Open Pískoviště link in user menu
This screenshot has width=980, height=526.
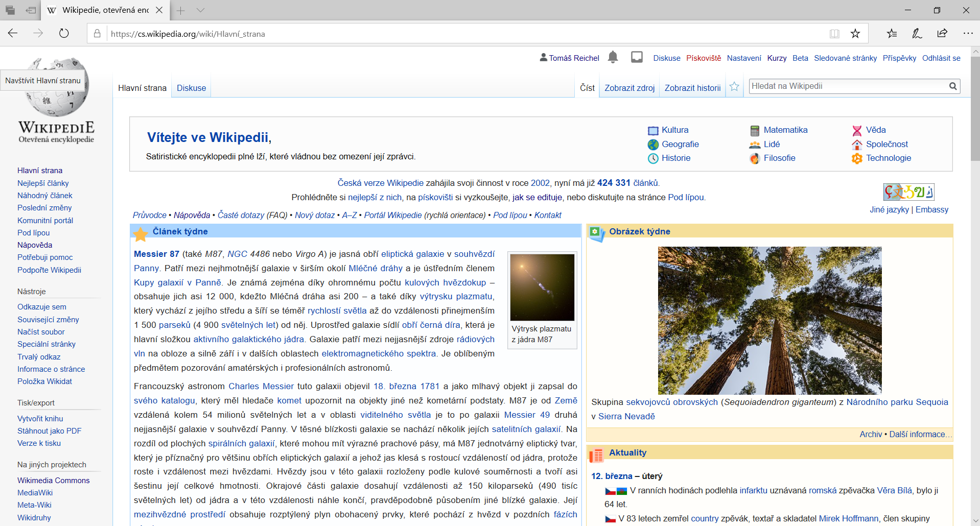(x=704, y=58)
